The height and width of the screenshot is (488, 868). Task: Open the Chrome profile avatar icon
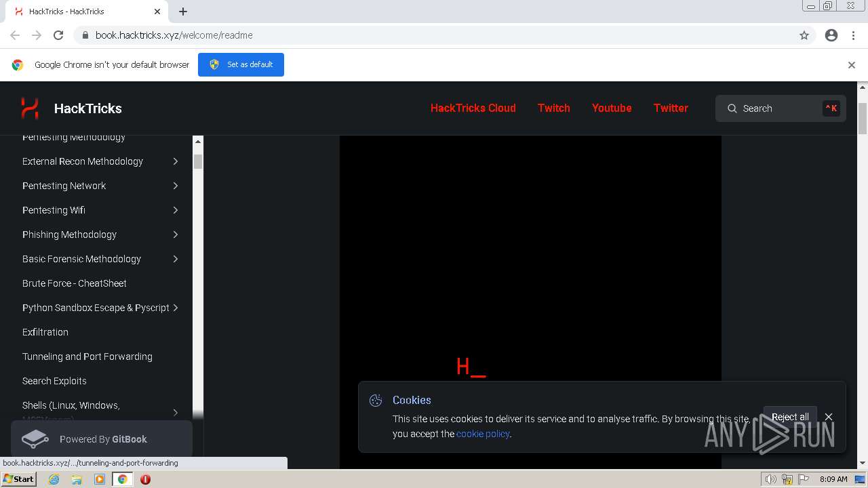point(831,35)
